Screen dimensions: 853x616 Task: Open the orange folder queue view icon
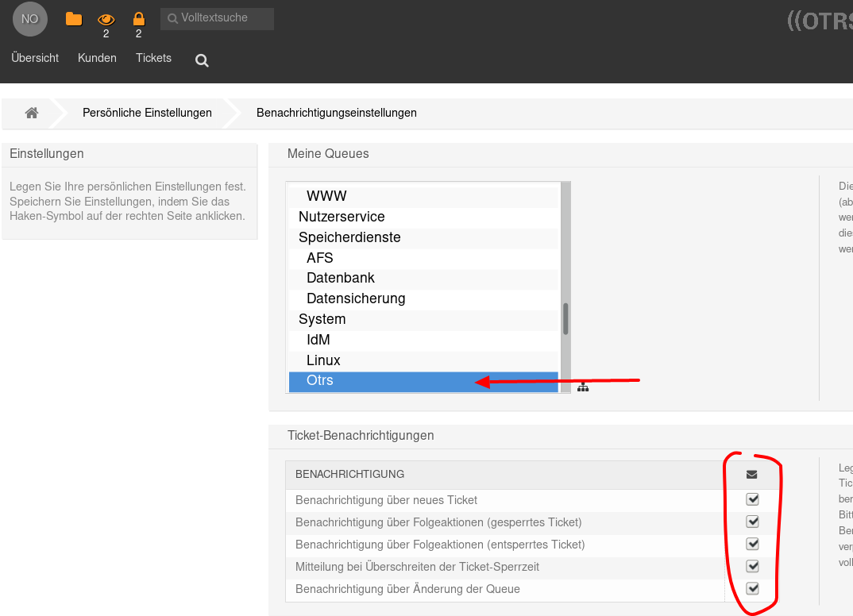pos(74,19)
